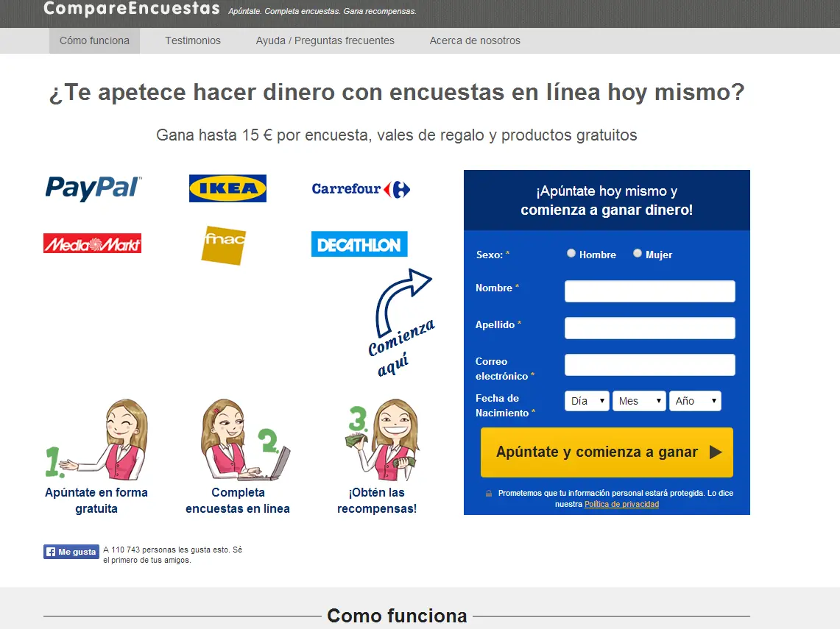The height and width of the screenshot is (629, 840).
Task: Click into the Apellido input field
Action: [650, 328]
